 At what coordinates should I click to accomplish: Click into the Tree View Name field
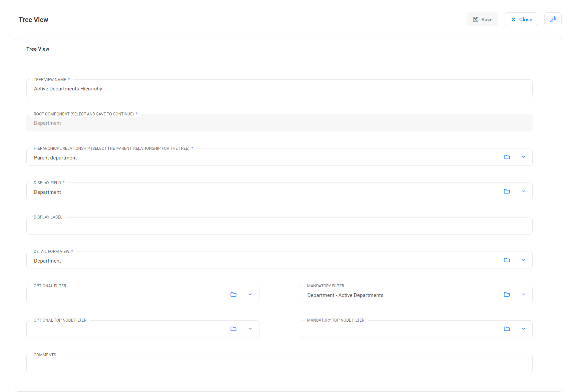pos(279,89)
